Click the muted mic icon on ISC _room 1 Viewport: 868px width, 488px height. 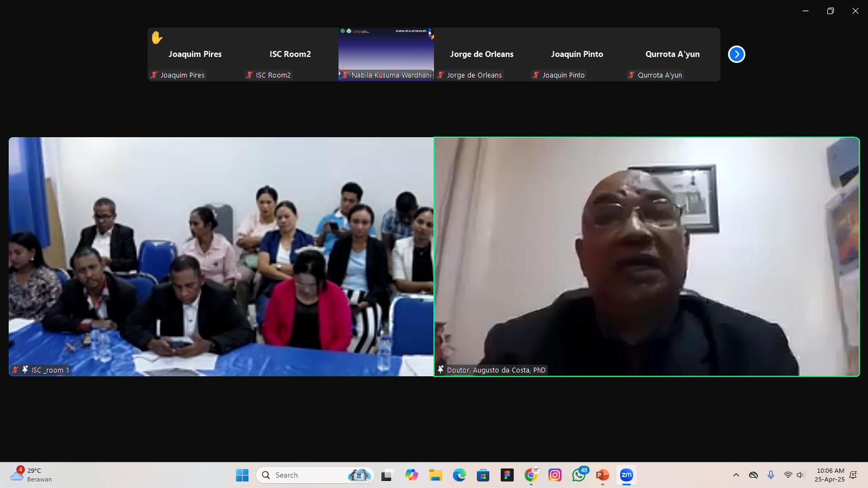tap(15, 370)
